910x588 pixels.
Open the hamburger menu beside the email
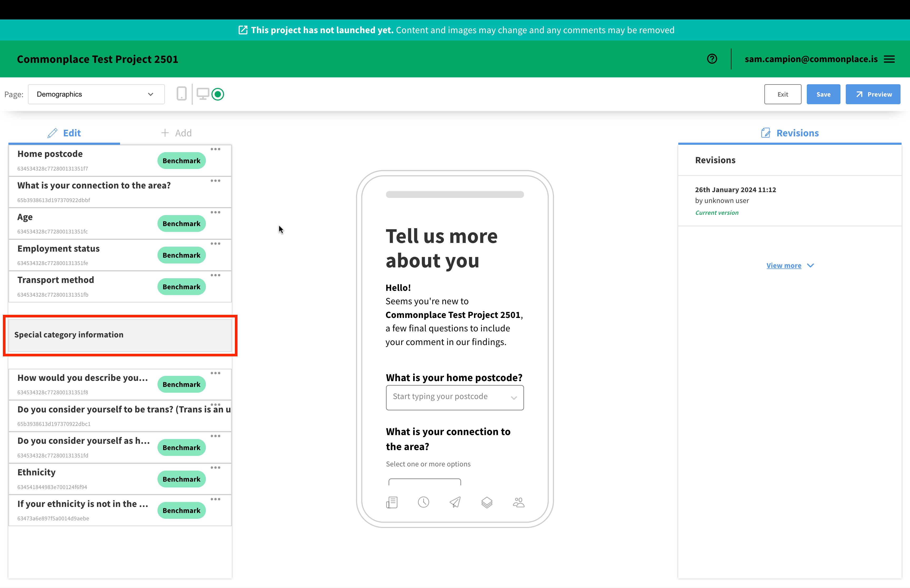[889, 59]
